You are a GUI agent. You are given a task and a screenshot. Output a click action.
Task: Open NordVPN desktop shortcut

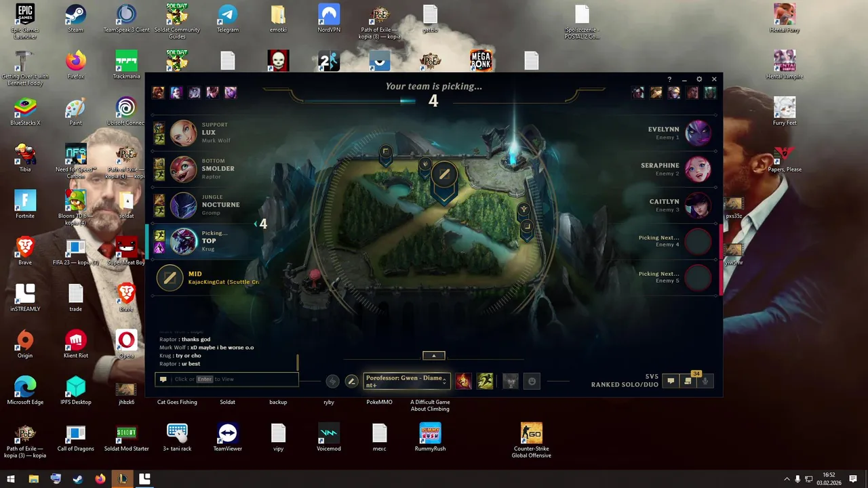329,19
